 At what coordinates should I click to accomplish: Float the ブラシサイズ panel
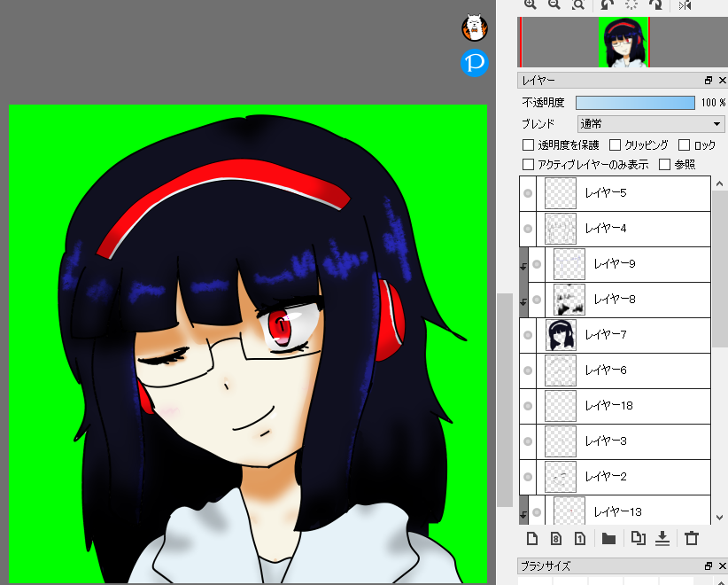pyautogui.click(x=709, y=565)
